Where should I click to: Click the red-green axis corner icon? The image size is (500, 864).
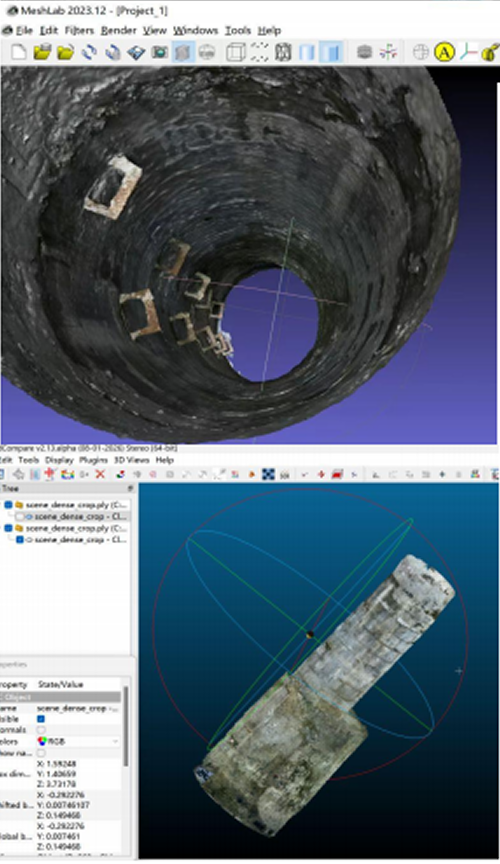click(469, 52)
